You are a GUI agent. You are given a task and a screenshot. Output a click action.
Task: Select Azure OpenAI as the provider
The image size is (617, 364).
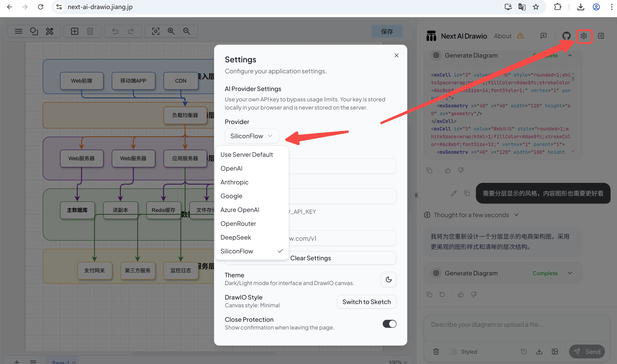[252, 210]
